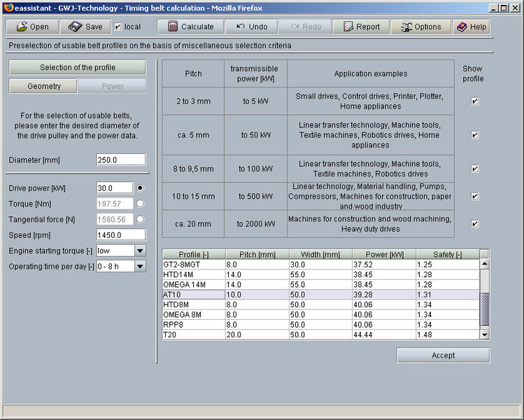Open the Operating time per day dropdown
Screen dimensions: 524x420
coord(140,266)
